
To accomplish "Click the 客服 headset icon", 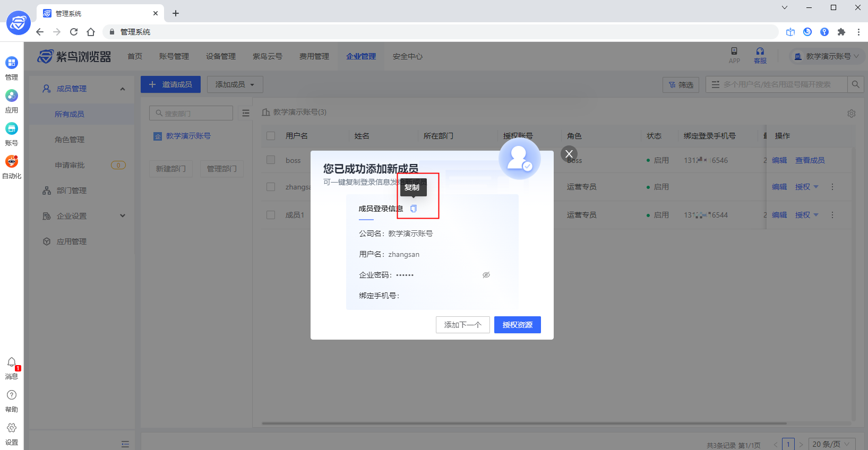I will pos(760,52).
